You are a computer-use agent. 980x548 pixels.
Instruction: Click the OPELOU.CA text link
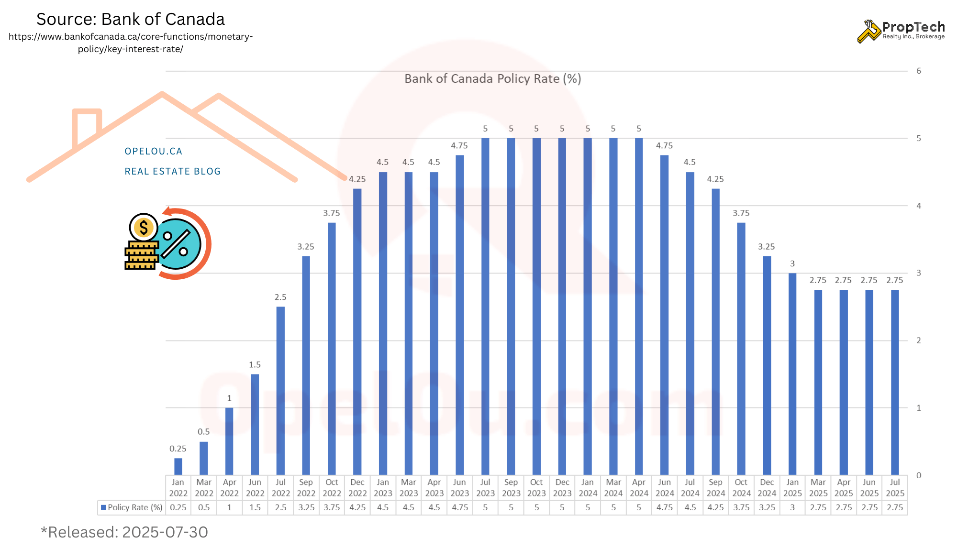point(153,151)
